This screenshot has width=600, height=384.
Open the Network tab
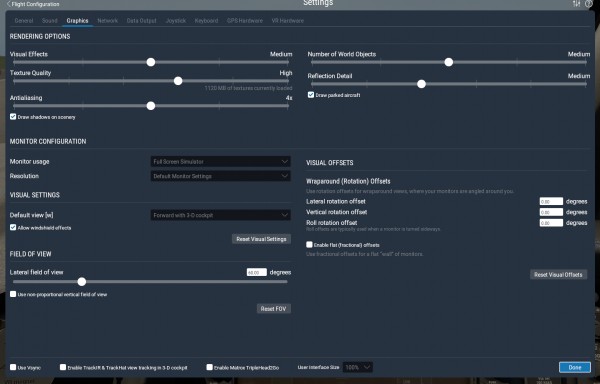[x=108, y=21]
